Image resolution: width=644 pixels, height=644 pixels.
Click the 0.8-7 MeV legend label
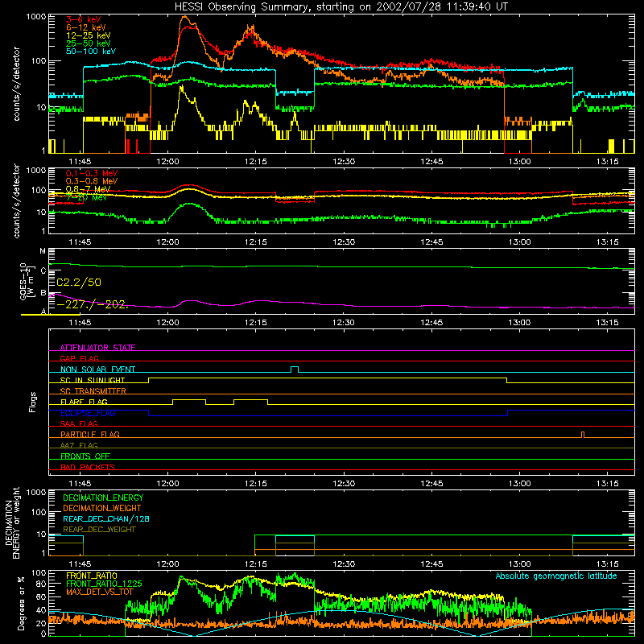click(88, 189)
